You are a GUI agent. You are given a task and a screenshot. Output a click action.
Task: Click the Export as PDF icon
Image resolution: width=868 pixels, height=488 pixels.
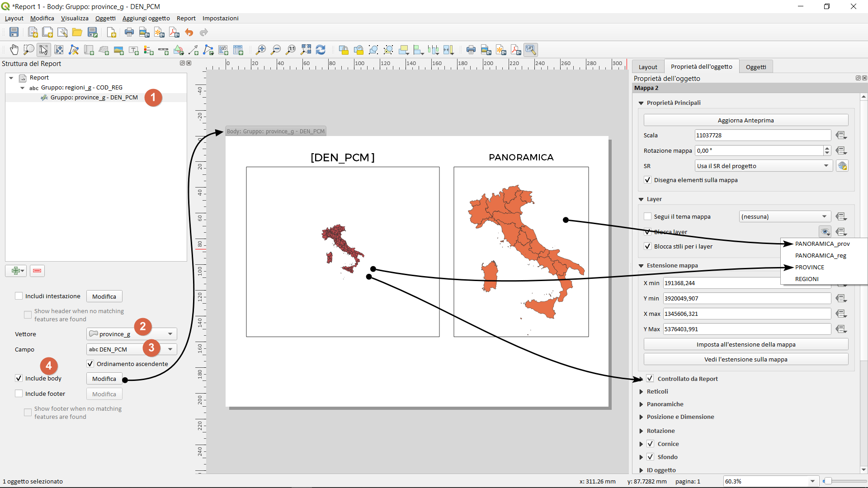coord(174,32)
